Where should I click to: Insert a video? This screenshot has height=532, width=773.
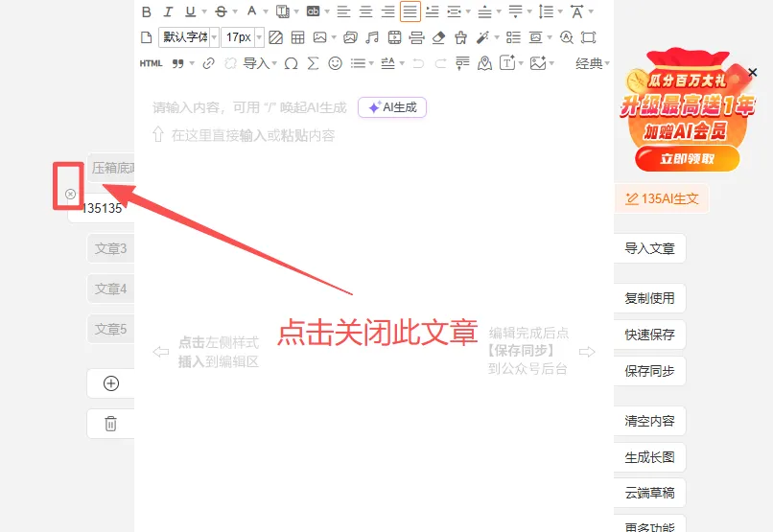point(394,37)
